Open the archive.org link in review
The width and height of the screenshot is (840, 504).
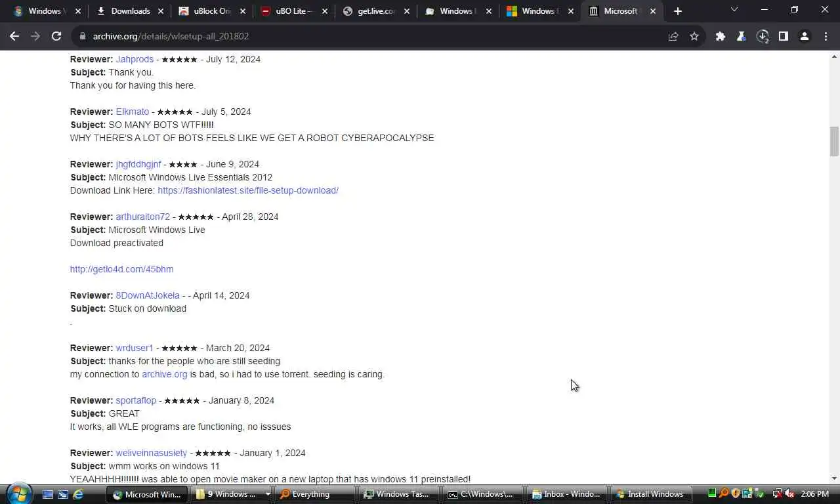point(165,374)
